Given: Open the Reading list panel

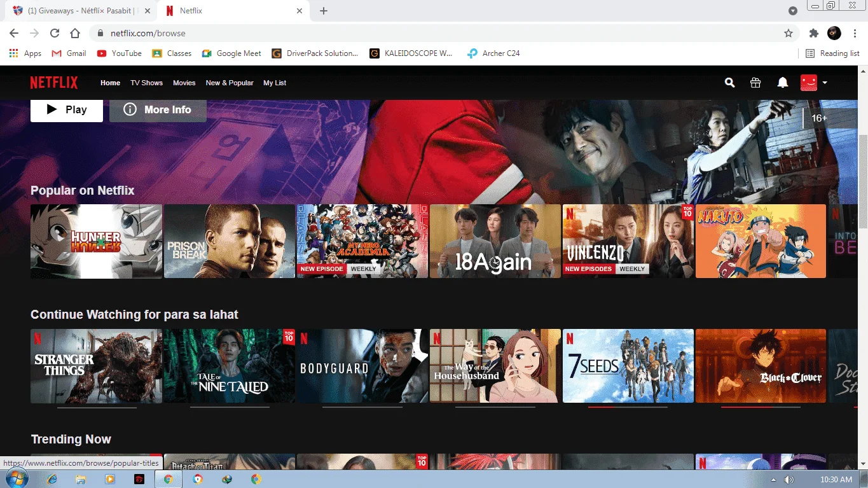Looking at the screenshot, I should 832,53.
